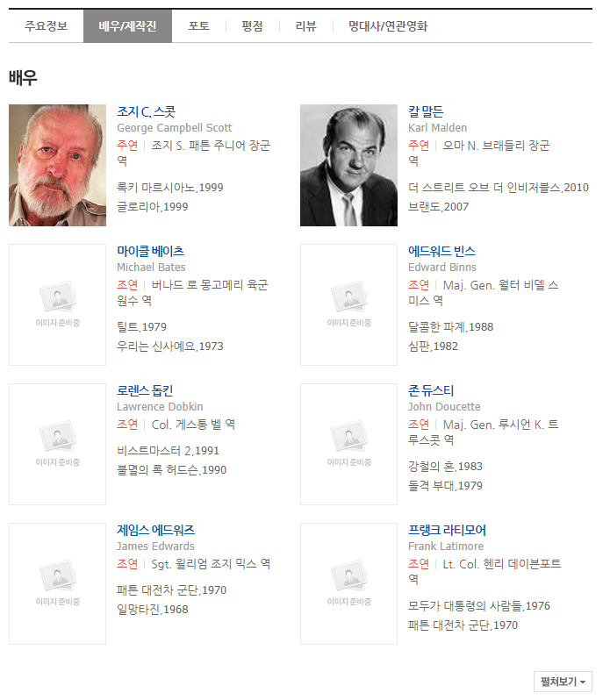Switch to the 포토 tab
The image size is (610, 700).
click(x=198, y=26)
